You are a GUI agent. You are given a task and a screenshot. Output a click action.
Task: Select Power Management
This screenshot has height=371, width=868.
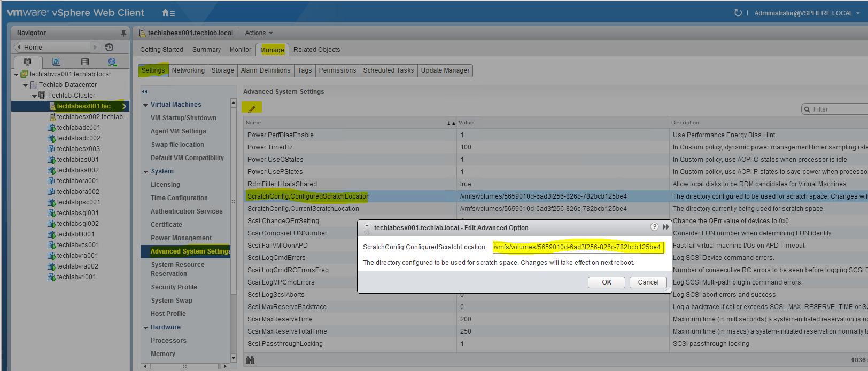pos(181,238)
